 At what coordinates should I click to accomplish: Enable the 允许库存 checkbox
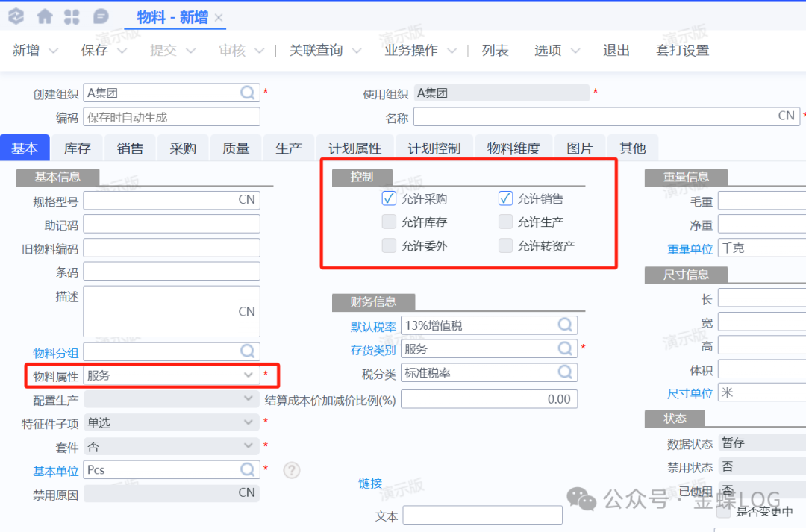[x=389, y=222]
